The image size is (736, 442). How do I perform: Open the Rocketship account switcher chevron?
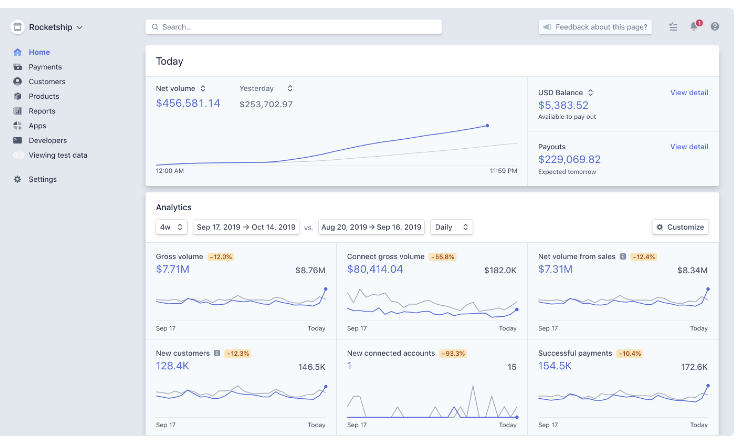tap(80, 28)
